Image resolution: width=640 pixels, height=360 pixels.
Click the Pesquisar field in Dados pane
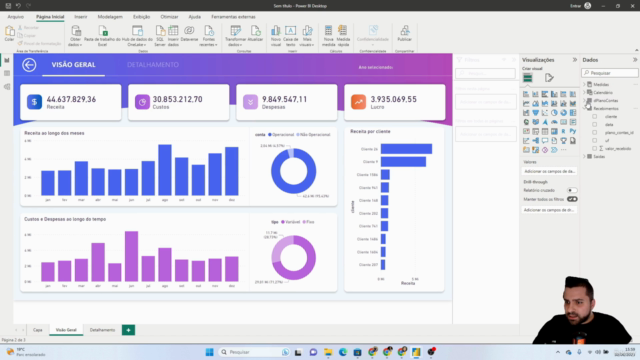coord(610,73)
